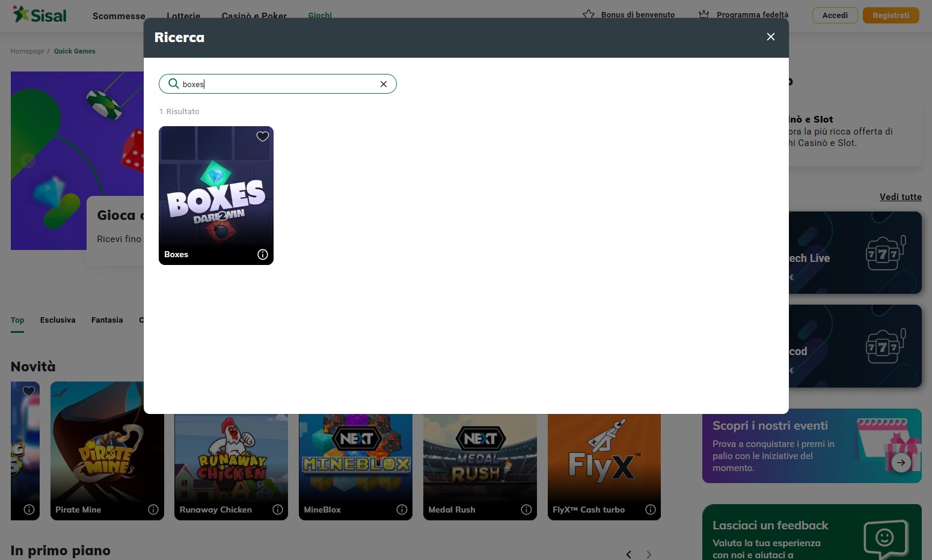The width and height of the screenshot is (932, 560).
Task: Show info for Pirate Mine
Action: [x=153, y=510]
